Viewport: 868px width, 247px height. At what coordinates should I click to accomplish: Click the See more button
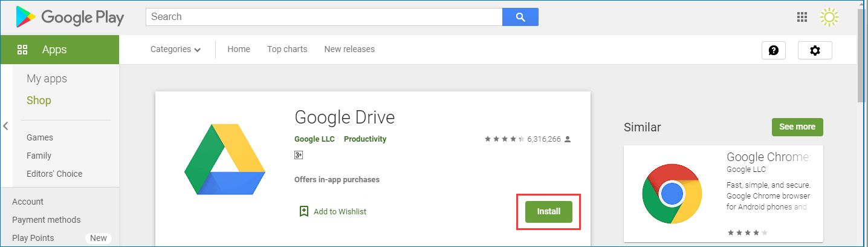click(x=797, y=127)
